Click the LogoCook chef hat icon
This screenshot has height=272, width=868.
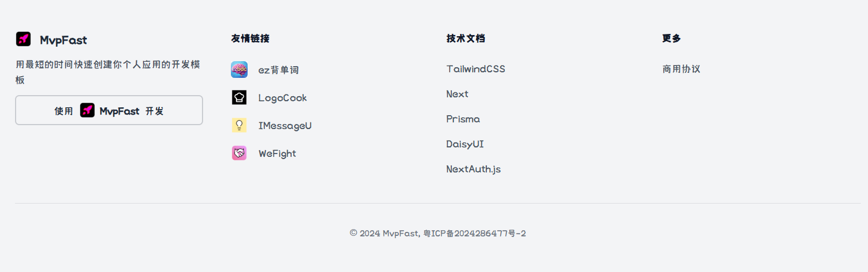(x=239, y=98)
